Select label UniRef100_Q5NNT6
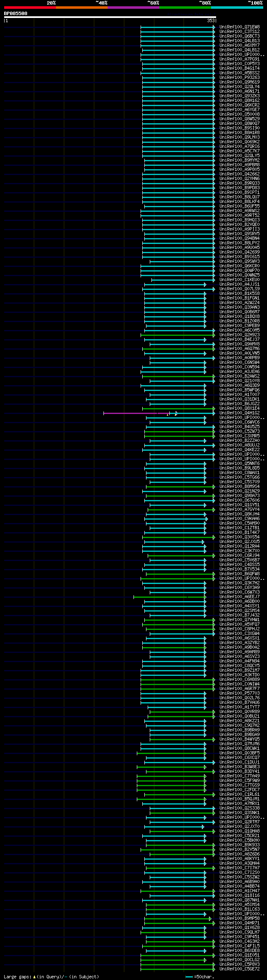The height and width of the screenshot is (980, 267). (239, 464)
